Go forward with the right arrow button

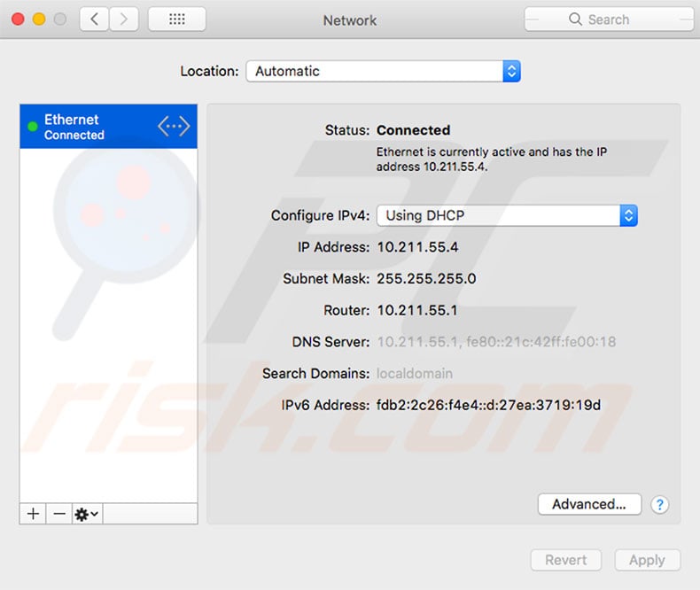pyautogui.click(x=124, y=19)
